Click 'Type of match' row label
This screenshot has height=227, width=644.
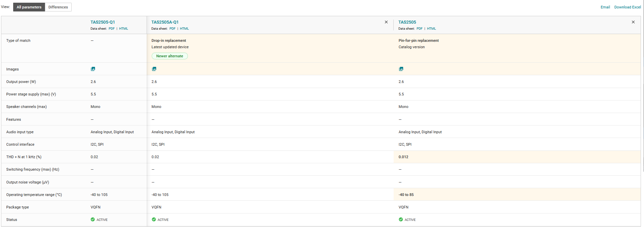pyautogui.click(x=18, y=40)
